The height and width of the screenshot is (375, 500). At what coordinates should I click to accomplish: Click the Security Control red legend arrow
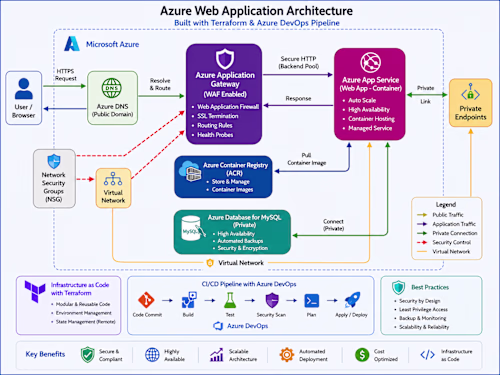(x=422, y=242)
